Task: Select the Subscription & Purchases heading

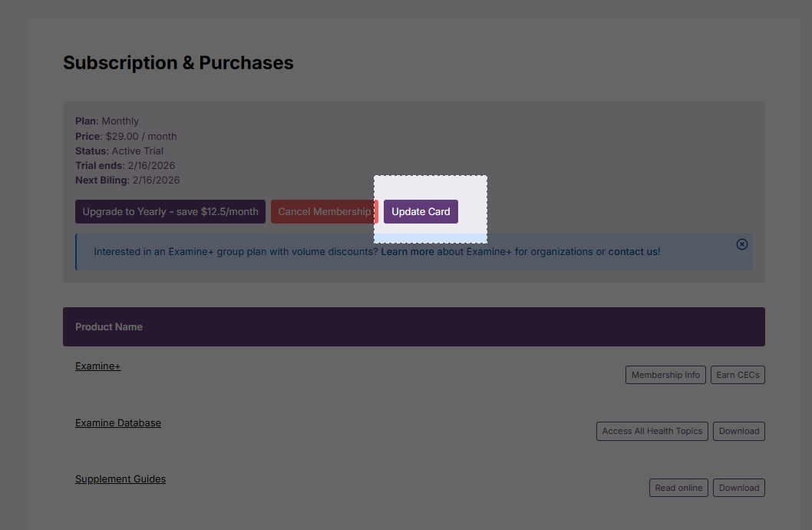Action: click(x=178, y=63)
